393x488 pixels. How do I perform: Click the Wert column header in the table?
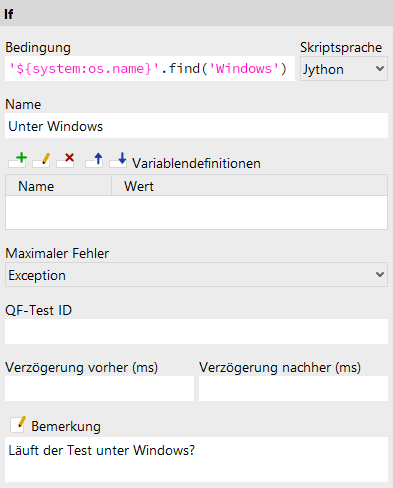(249, 186)
